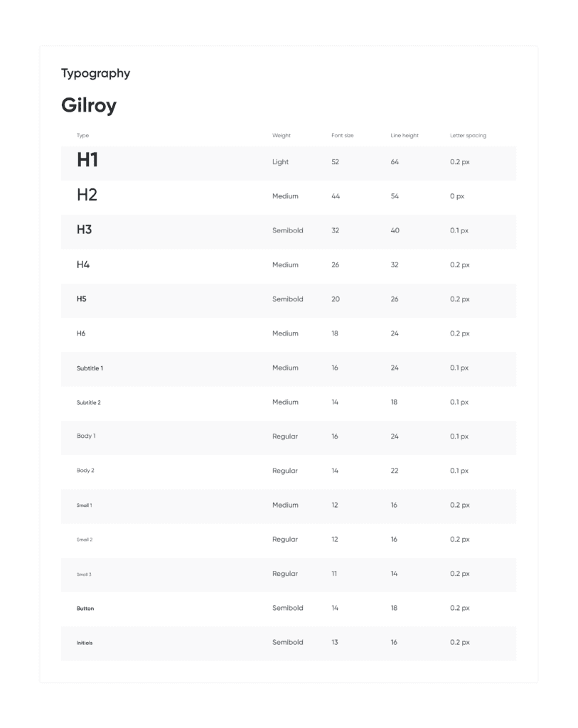Click the Initials type sample

(x=85, y=643)
